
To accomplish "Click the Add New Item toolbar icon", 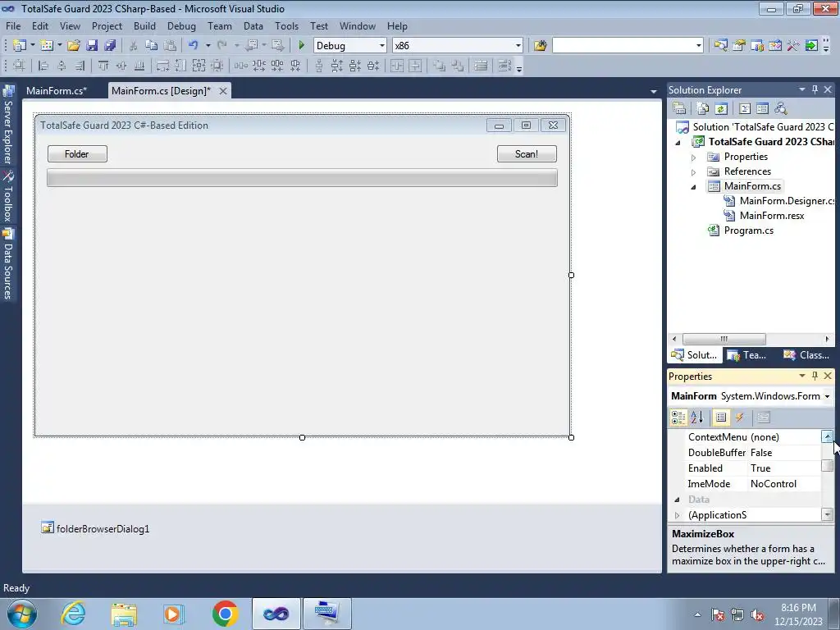I will 47,46.
